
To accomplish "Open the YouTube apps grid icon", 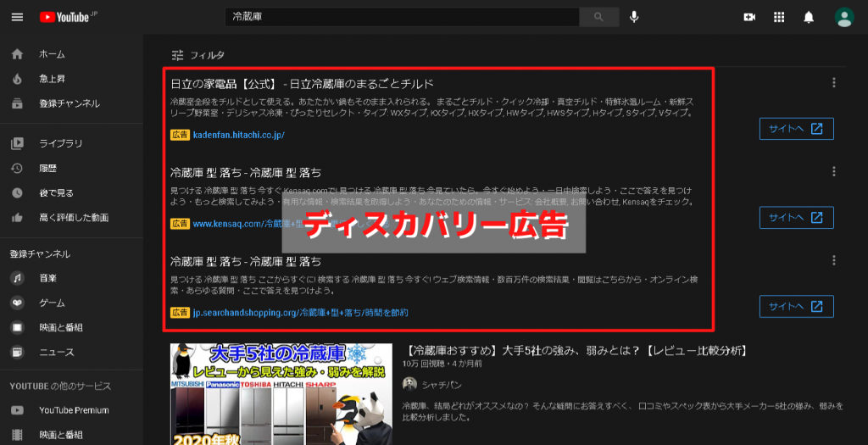I will (779, 17).
